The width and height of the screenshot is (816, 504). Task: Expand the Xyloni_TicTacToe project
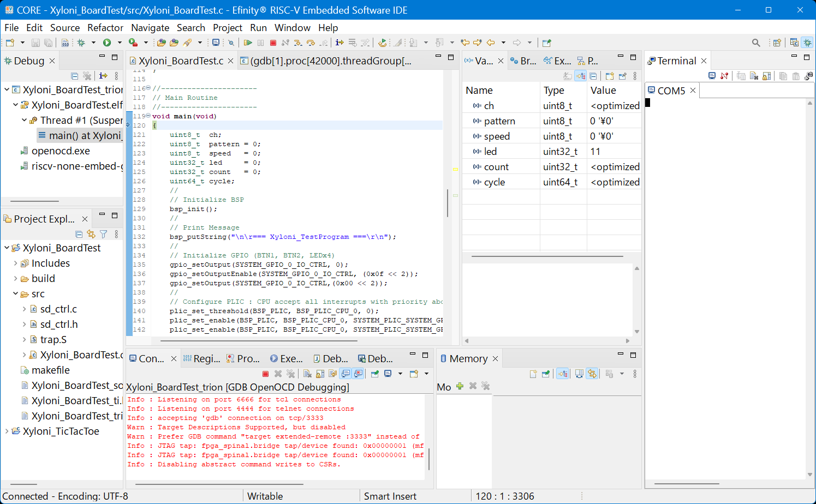click(7, 431)
